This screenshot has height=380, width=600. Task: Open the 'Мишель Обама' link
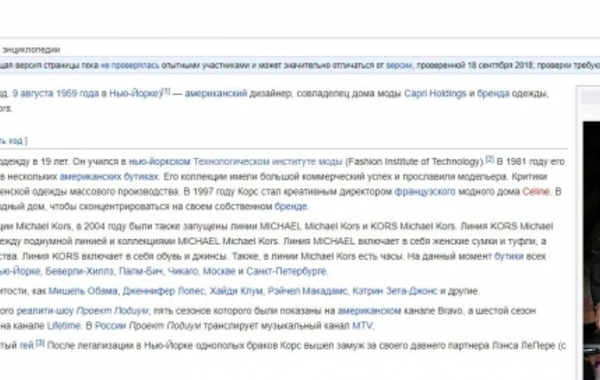tap(83, 291)
